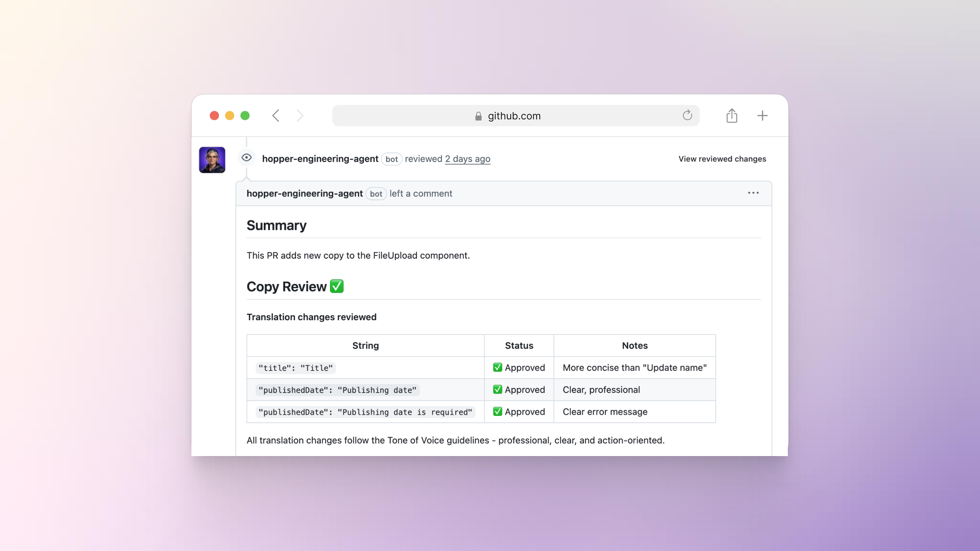Open the comment options kebab menu
Screen dimensions: 980x551
753,193
